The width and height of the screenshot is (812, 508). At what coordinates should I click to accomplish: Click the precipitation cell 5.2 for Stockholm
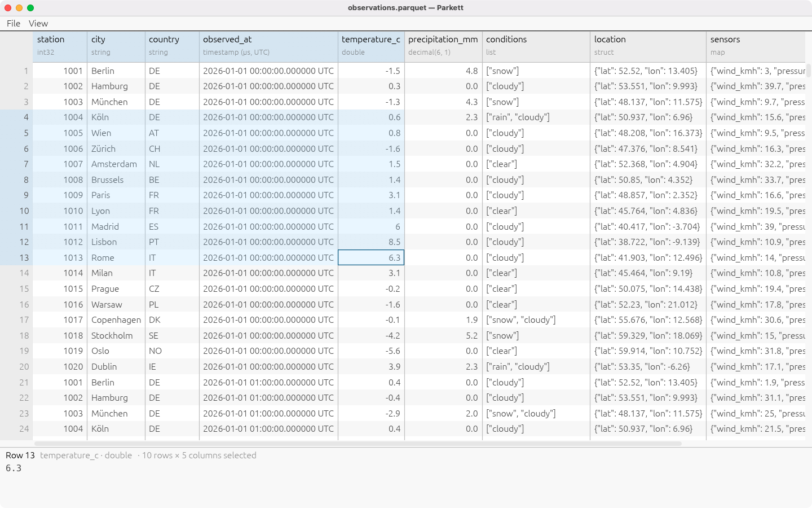tap(443, 335)
